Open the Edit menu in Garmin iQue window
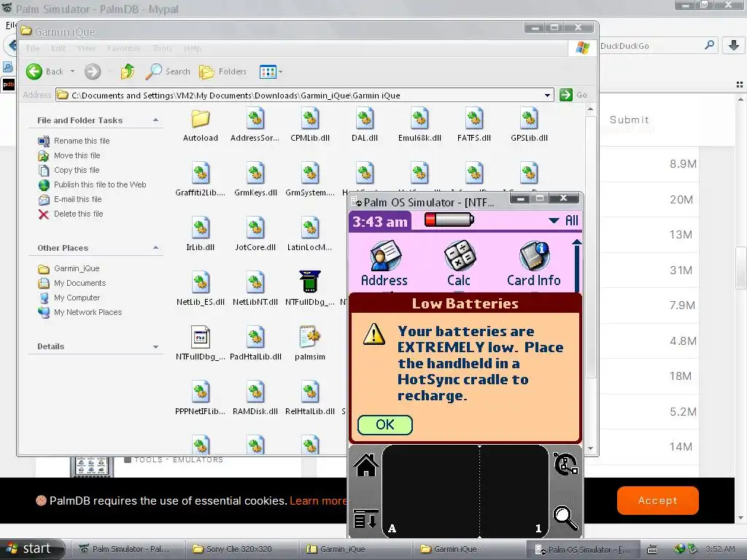The height and width of the screenshot is (560, 747). 58,49
